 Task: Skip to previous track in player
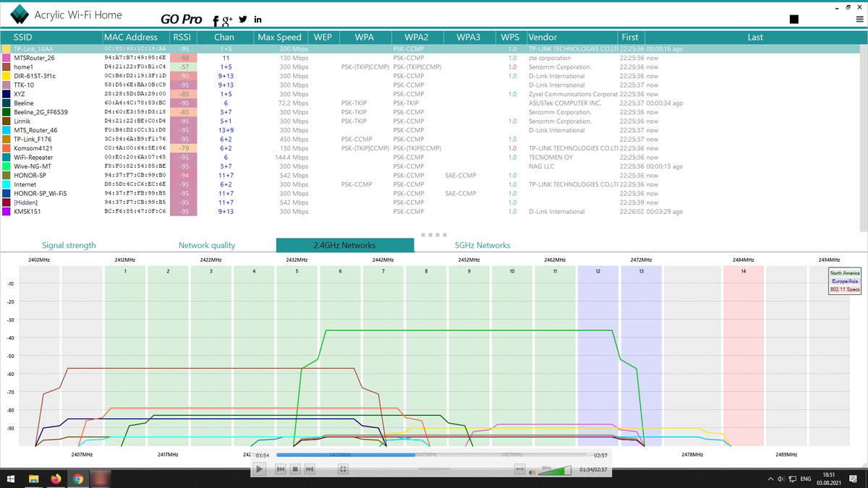click(281, 469)
